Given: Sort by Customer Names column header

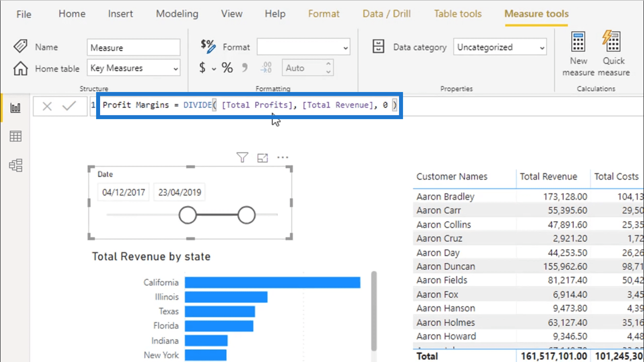Looking at the screenshot, I should coord(452,177).
